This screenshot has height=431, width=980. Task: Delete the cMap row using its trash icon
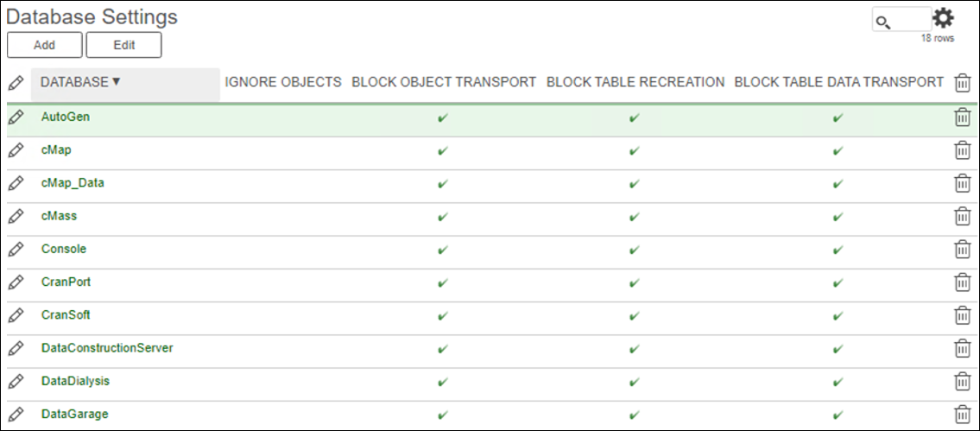click(963, 150)
